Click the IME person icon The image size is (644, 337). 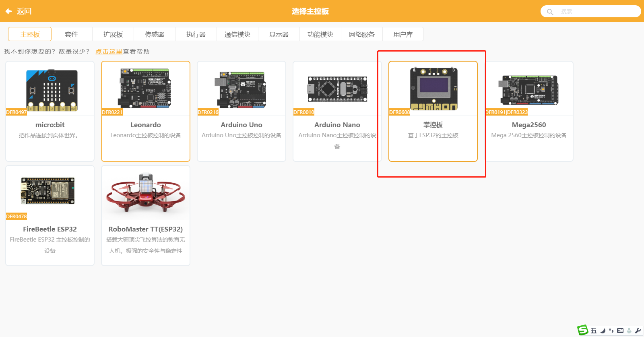click(x=629, y=331)
